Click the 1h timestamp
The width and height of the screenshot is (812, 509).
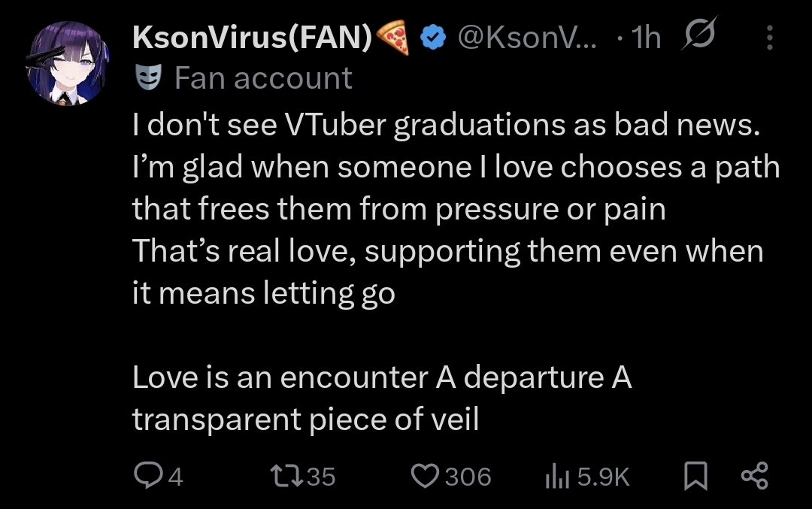pyautogui.click(x=647, y=38)
